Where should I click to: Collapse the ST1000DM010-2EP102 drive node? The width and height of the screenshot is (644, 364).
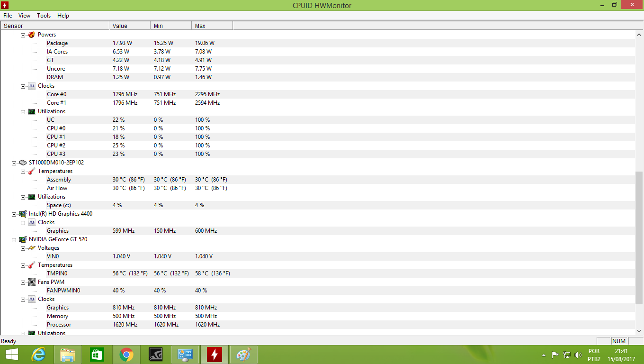pos(14,163)
